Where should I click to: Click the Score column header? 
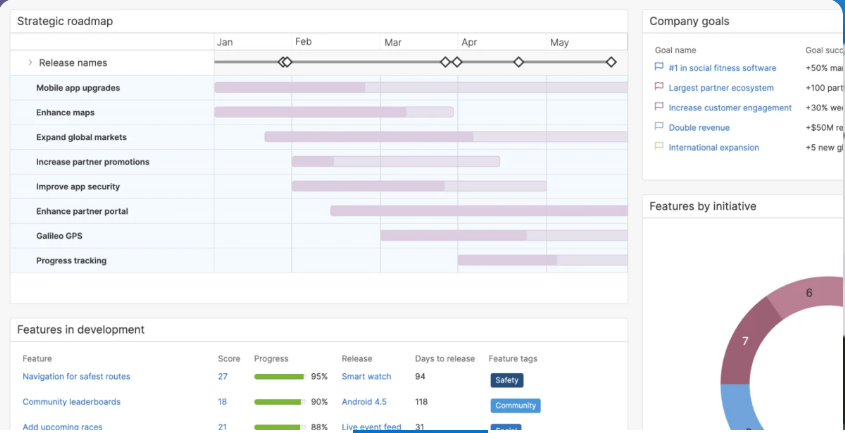(x=229, y=359)
